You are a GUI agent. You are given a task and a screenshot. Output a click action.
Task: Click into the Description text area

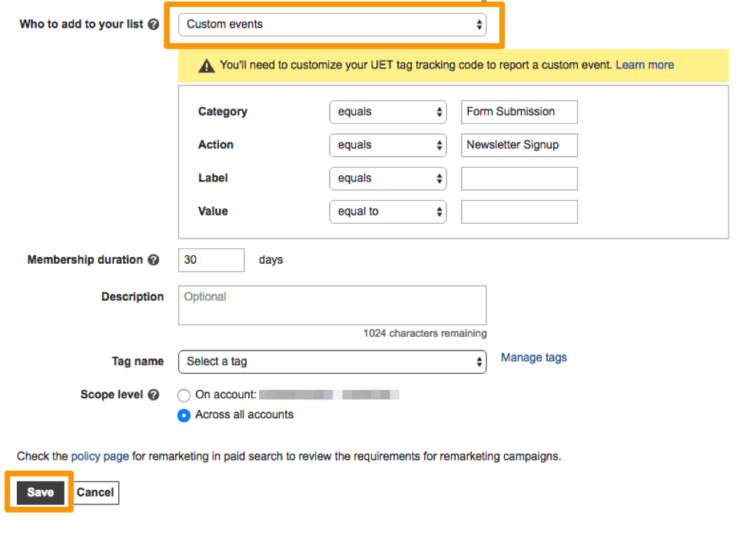[x=332, y=305]
